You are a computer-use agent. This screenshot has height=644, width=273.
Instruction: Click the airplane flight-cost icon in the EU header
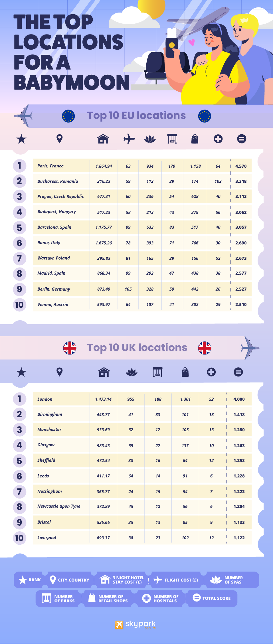[129, 139]
